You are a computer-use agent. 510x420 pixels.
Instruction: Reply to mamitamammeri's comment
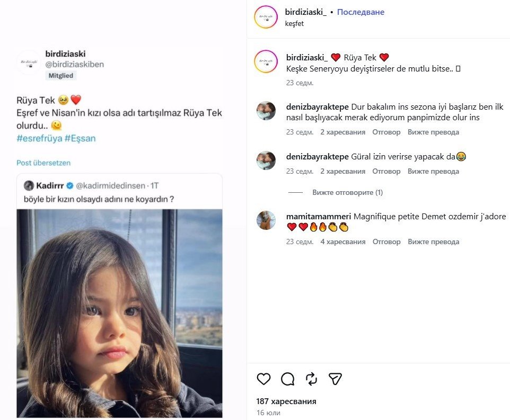pos(386,242)
